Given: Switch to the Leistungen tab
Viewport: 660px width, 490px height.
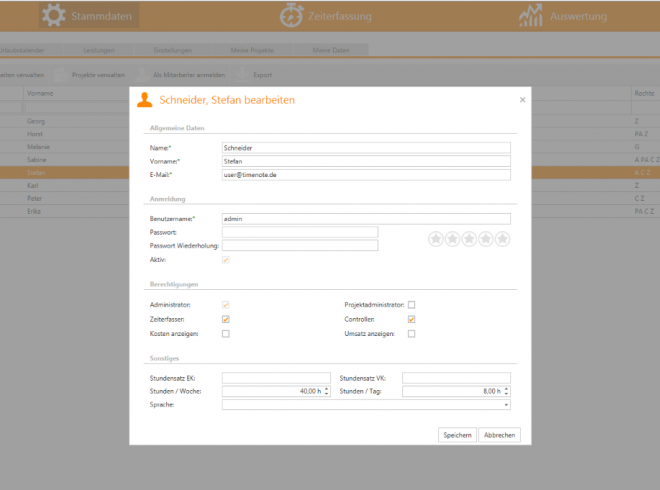Looking at the screenshot, I should (98, 50).
